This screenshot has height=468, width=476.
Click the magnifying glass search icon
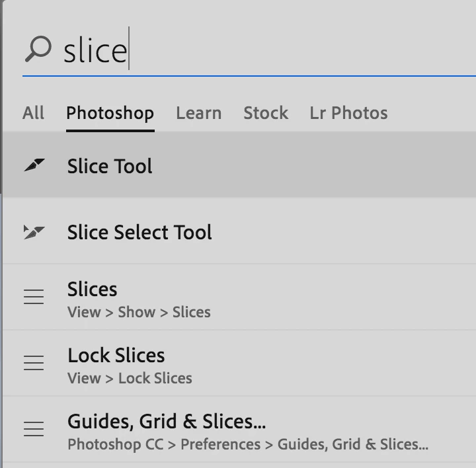(x=37, y=50)
